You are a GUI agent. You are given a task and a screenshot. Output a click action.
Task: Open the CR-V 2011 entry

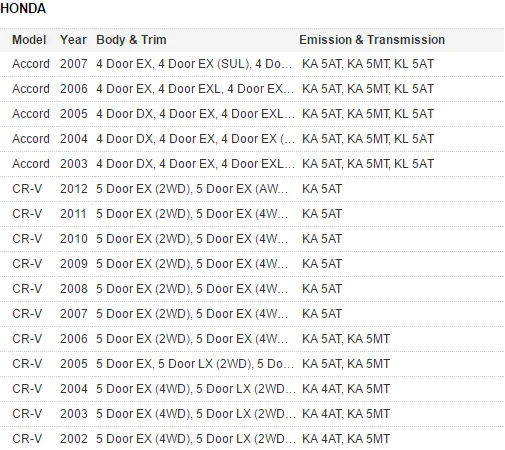click(252, 214)
